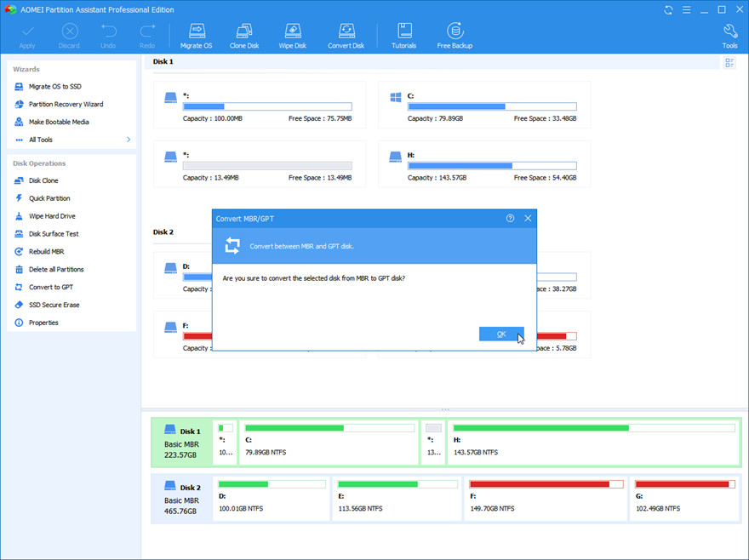Select E: 113.56GB NTFS in disk map
This screenshot has height=560, width=749.
pyautogui.click(x=397, y=499)
